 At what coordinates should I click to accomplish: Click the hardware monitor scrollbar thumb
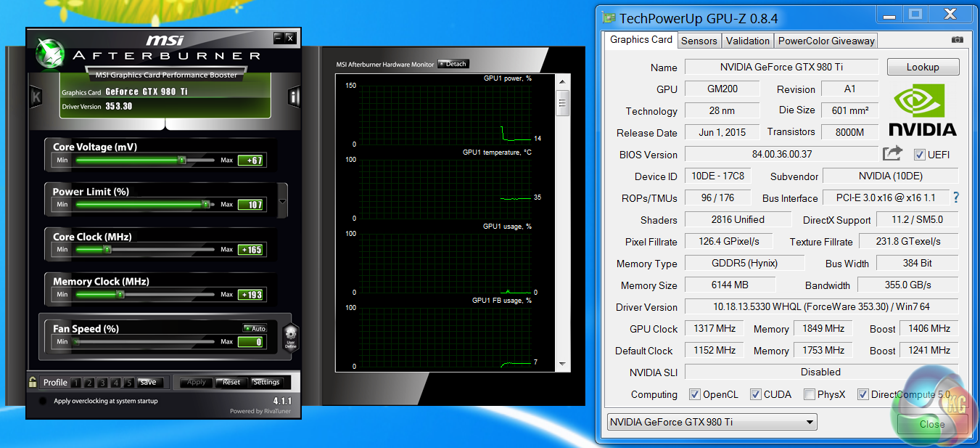(562, 103)
